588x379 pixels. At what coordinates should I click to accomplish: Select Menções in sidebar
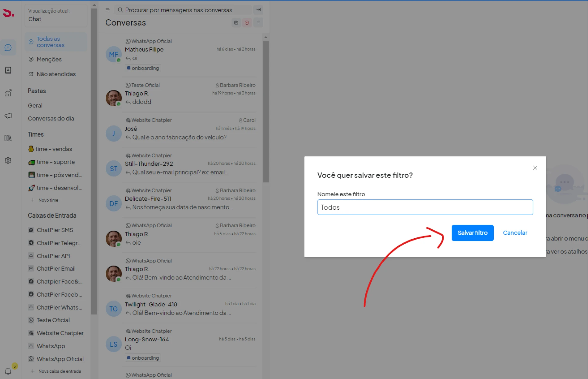pyautogui.click(x=49, y=59)
